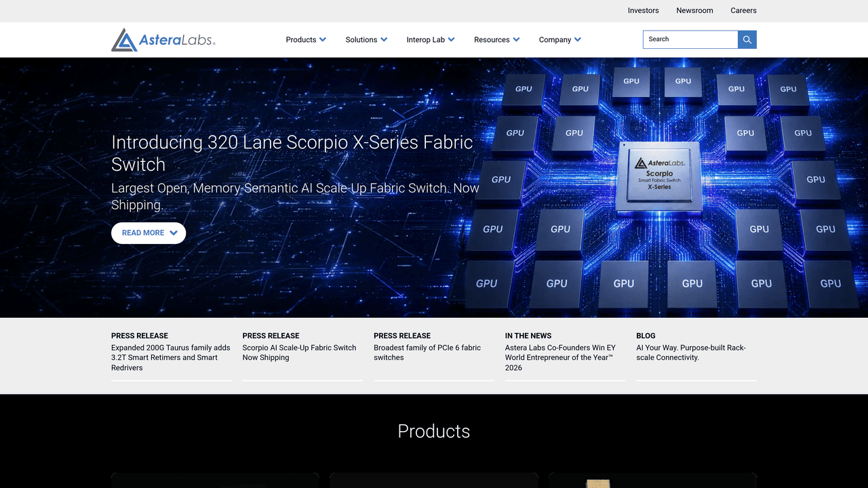Open the Resources menu
Screen dimensions: 868x488
[x=492, y=40]
